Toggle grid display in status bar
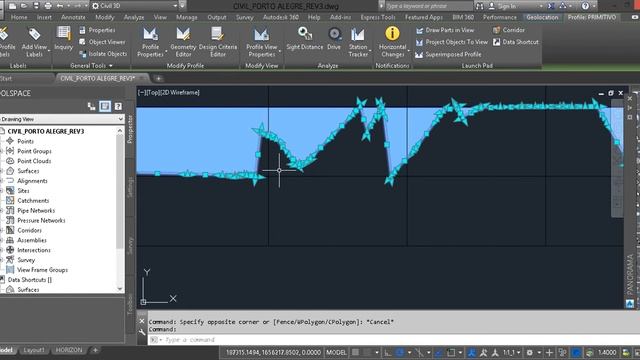Viewport: 640px width, 360px height. pos(356,352)
